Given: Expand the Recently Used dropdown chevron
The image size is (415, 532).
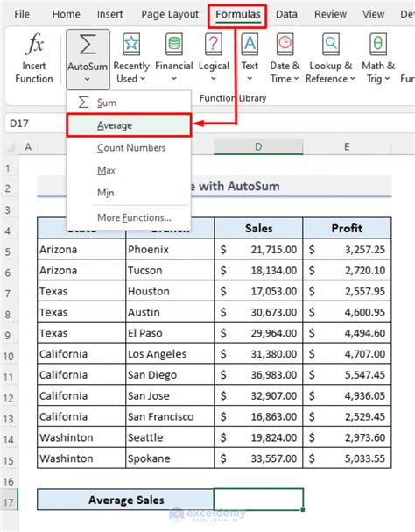Looking at the screenshot, I should click(143, 79).
